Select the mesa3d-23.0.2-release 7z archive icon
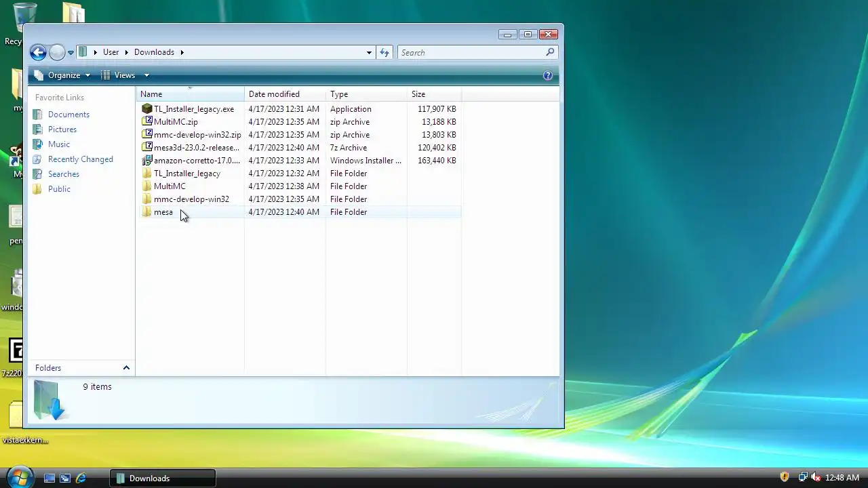Viewport: 868px width, 488px height. [147, 147]
